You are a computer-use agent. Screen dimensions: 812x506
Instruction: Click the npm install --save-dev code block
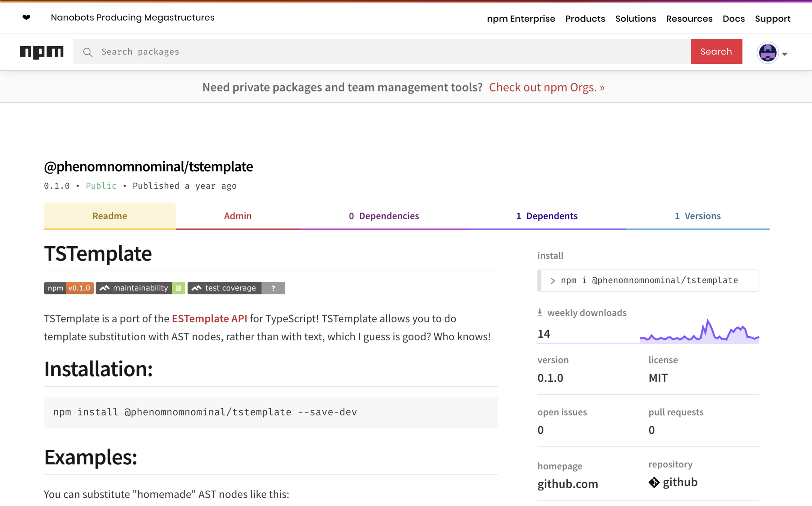(x=270, y=412)
